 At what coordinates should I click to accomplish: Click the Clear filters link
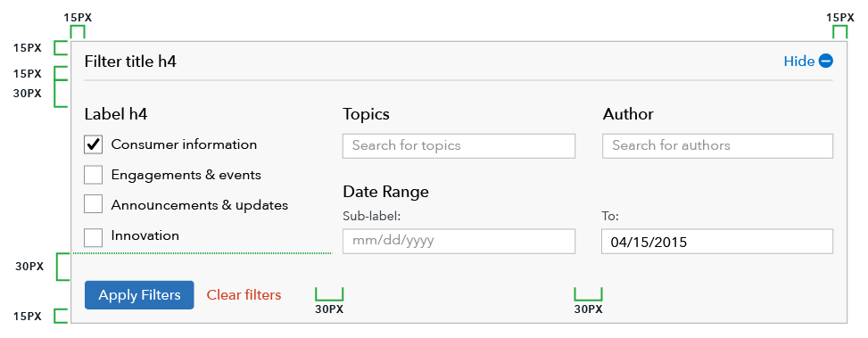(244, 295)
